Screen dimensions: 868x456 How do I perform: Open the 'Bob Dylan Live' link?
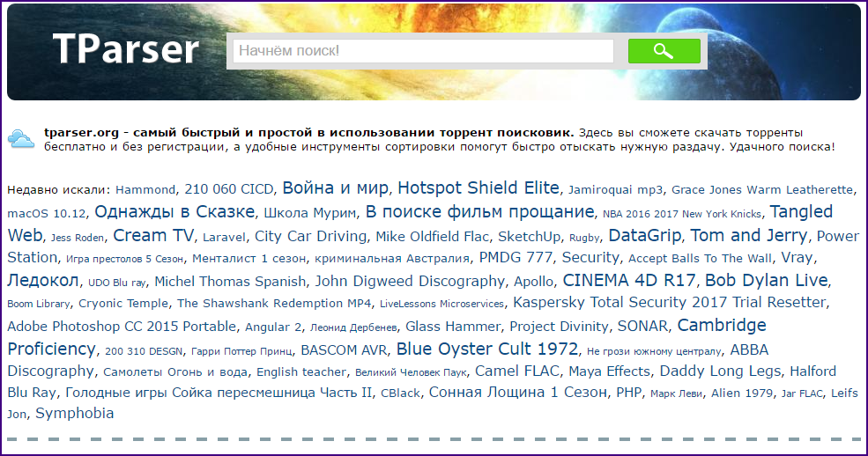[766, 280]
